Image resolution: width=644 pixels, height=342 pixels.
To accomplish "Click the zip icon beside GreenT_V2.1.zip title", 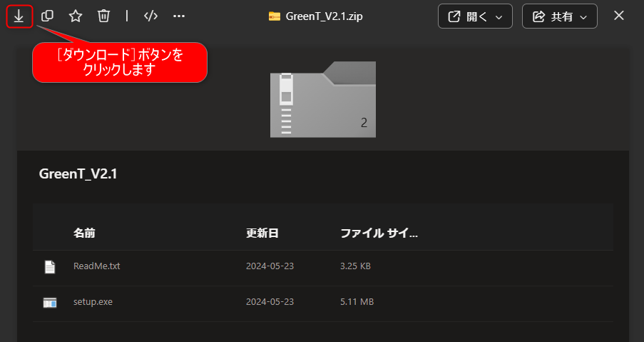I will [275, 16].
